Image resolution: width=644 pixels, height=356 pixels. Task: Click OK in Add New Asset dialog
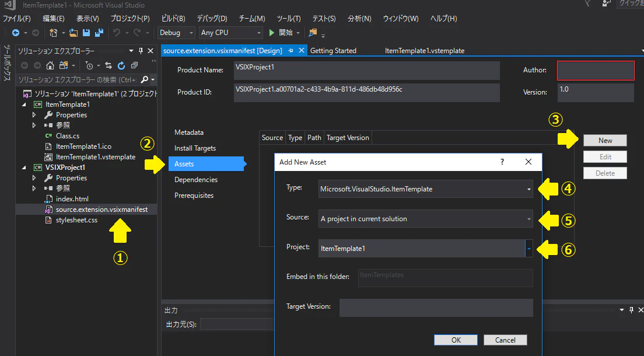point(456,340)
